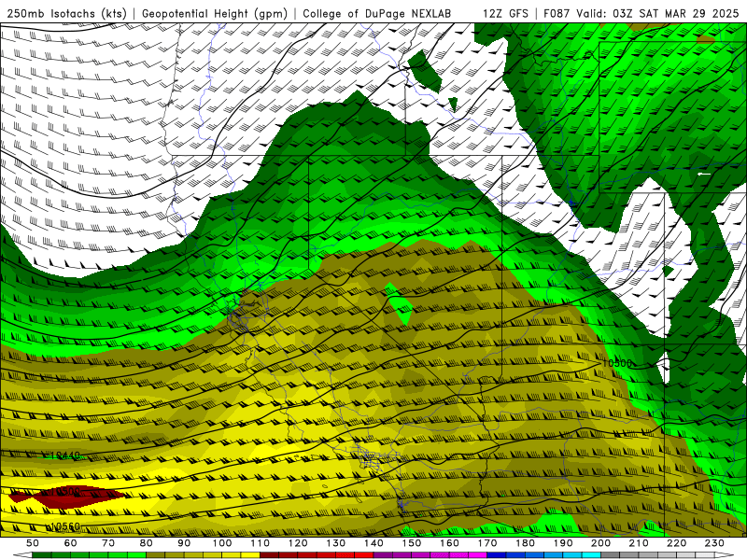Click the 10440 contour label
Viewport: 747px width, 560px height.
(65, 455)
